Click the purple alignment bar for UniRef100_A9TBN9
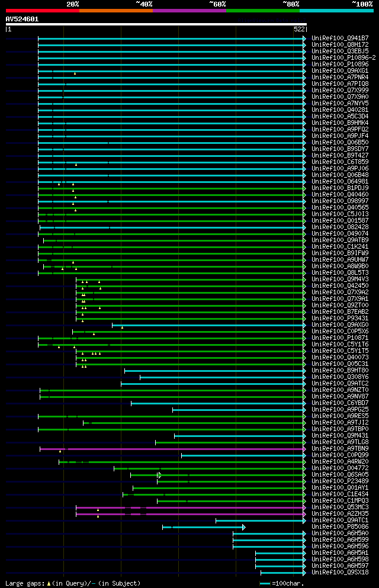379x588 pixels. click(173, 449)
